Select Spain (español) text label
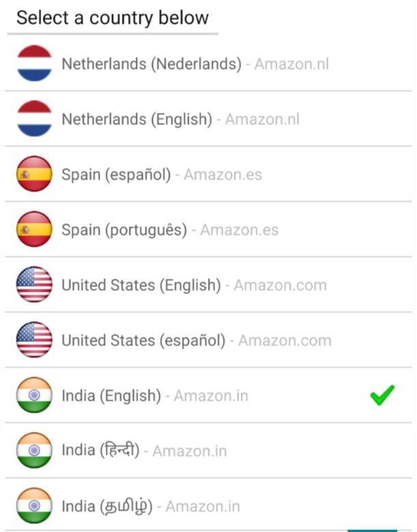The image size is (417, 532). click(116, 175)
